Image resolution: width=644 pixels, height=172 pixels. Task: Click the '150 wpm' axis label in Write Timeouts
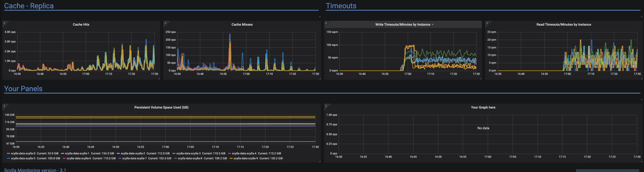click(x=332, y=32)
